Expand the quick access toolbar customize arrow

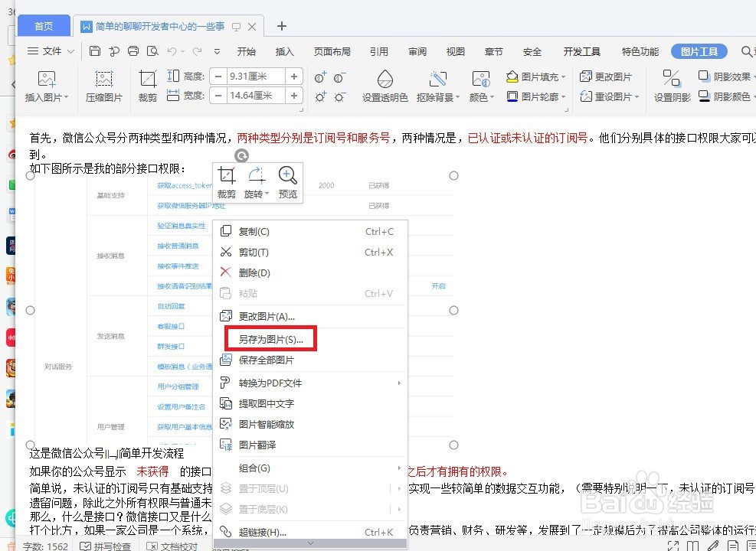click(x=217, y=51)
